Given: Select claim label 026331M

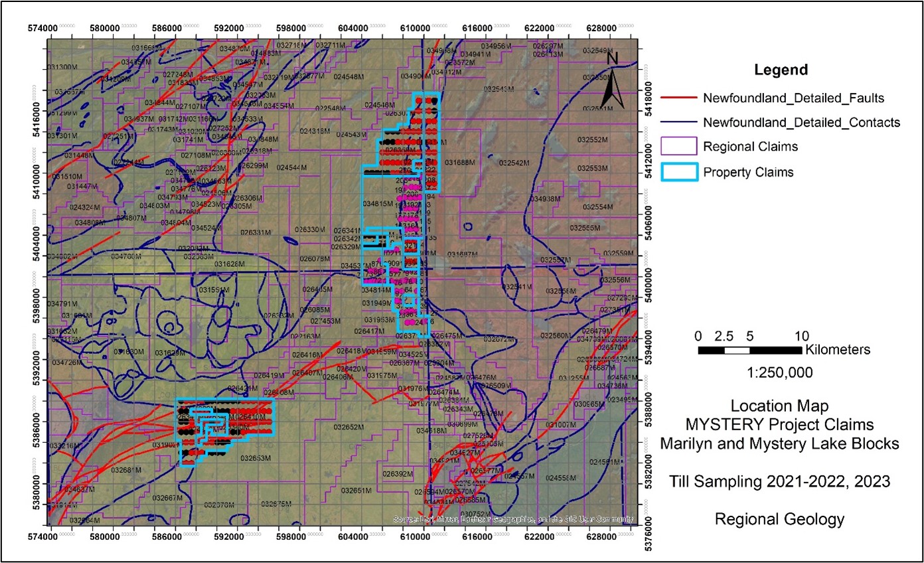Looking at the screenshot, I should [x=256, y=232].
